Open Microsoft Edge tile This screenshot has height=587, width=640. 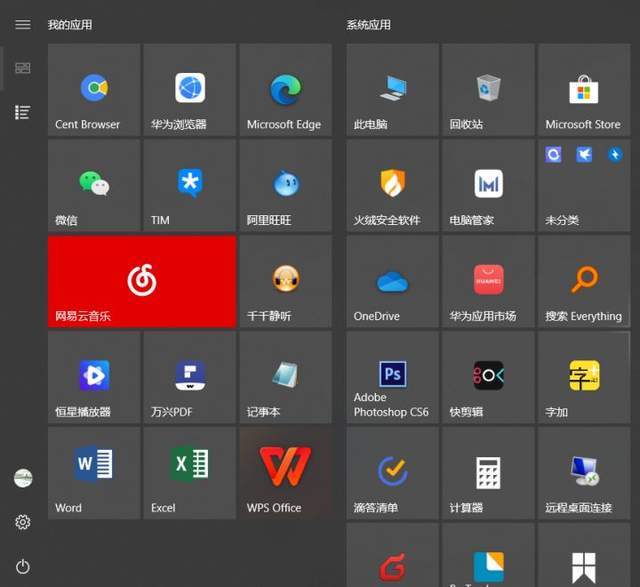(x=286, y=90)
